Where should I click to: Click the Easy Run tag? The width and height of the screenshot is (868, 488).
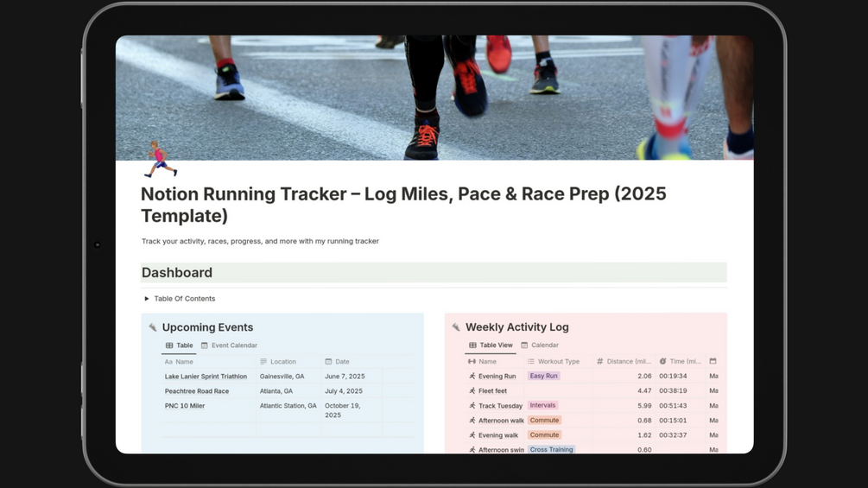click(543, 377)
